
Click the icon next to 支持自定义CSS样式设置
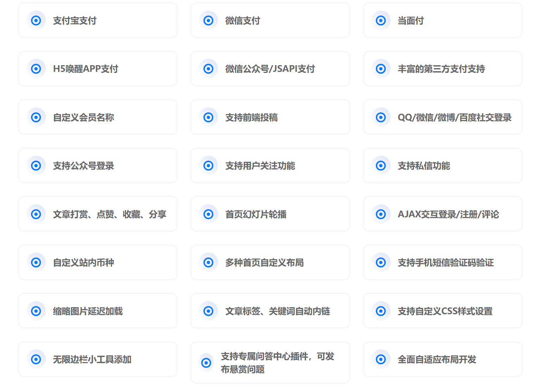381,311
